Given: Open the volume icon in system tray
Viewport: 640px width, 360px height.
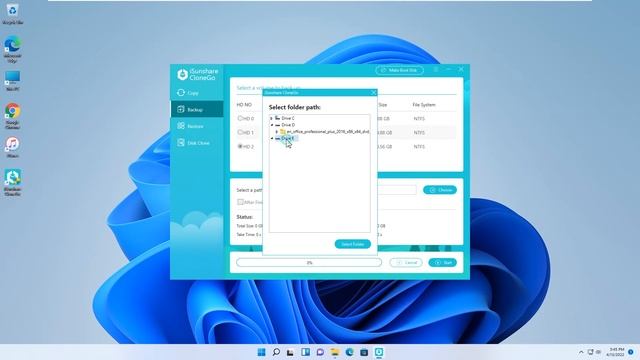Looking at the screenshot, I should 599,352.
